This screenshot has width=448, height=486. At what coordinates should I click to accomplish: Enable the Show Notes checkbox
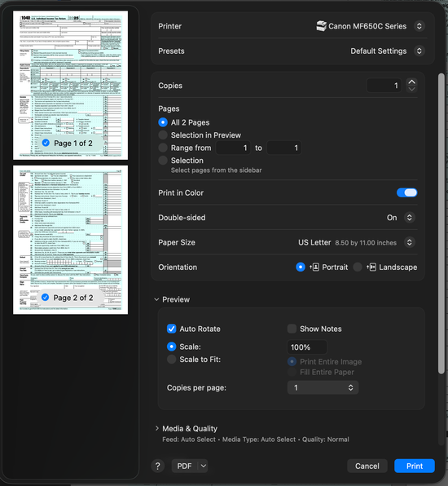[x=292, y=329]
